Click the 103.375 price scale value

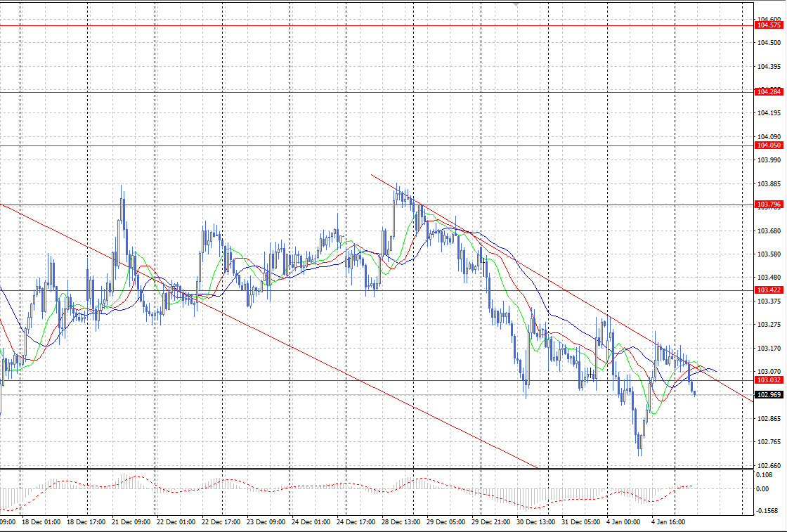[x=769, y=301]
